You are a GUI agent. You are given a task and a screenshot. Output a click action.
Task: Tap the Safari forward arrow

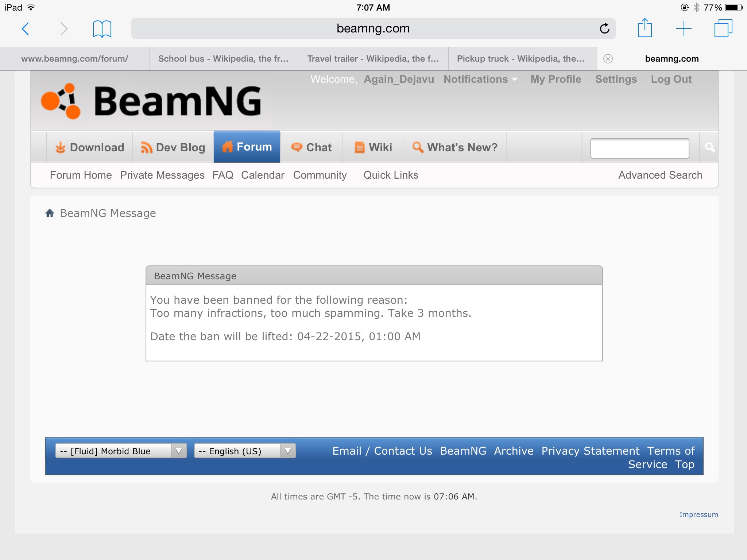[x=64, y=28]
